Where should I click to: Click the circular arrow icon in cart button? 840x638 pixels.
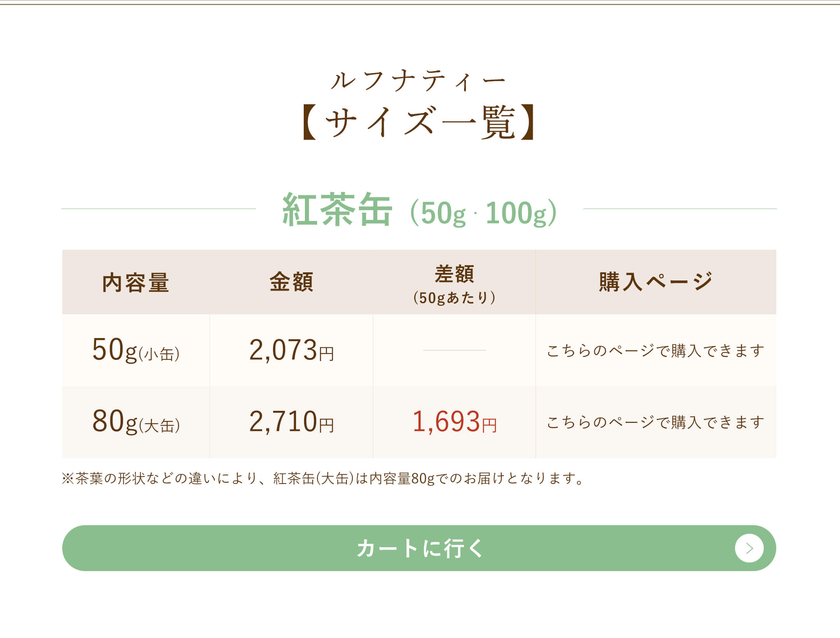(x=749, y=548)
